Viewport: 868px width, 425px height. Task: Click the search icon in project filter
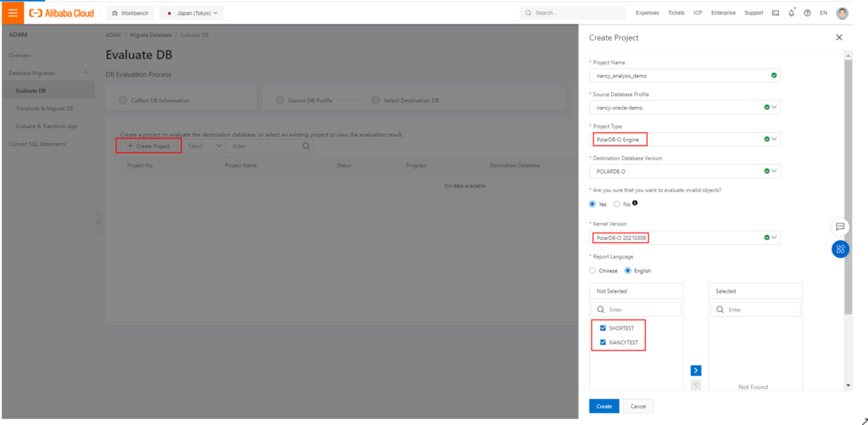coord(306,146)
